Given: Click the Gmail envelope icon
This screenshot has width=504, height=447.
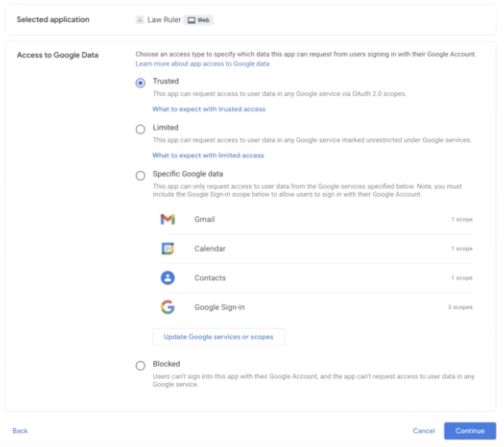Looking at the screenshot, I should coord(168,219).
